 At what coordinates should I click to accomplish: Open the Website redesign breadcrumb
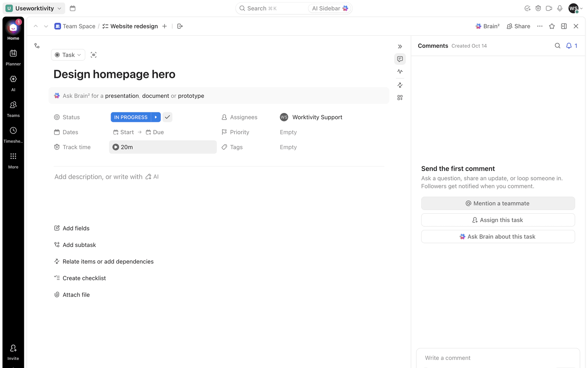tap(130, 26)
